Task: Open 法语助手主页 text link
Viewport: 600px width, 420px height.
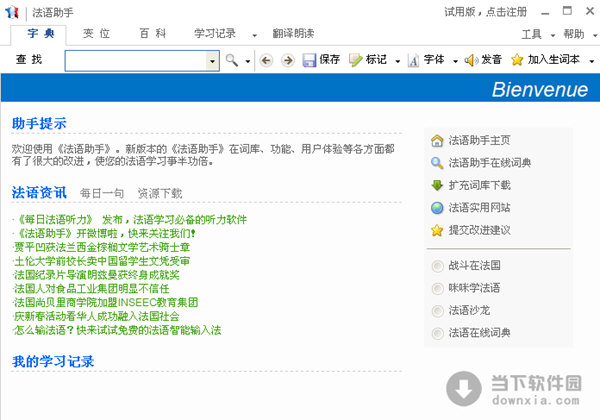Action: coord(479,141)
